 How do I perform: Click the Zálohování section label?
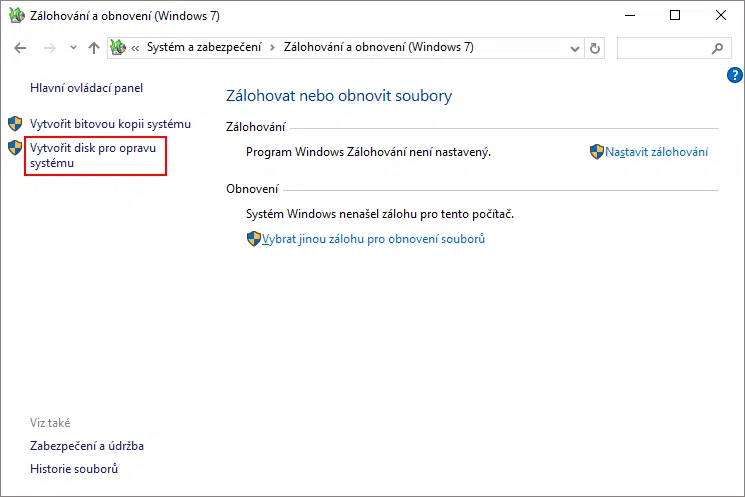click(256, 127)
